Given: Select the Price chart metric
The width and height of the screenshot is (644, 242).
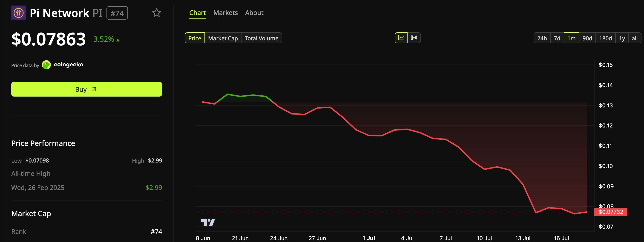Looking at the screenshot, I should pos(195,38).
